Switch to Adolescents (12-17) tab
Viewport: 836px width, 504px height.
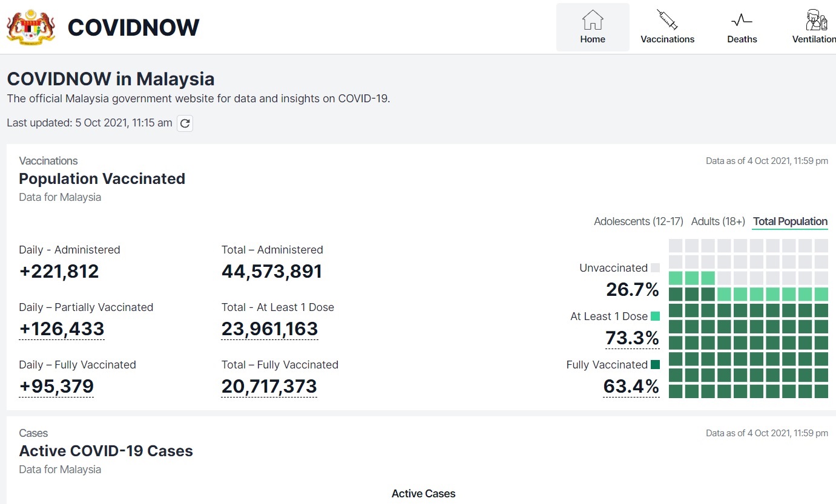[x=638, y=221]
